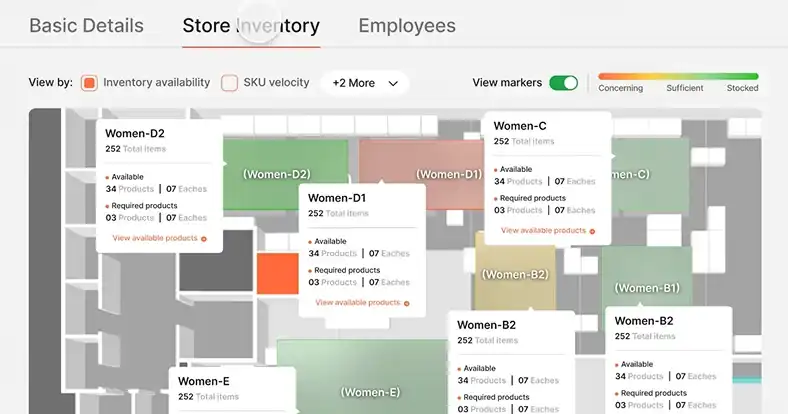Turn off the View markers toggle
788x414 pixels.
pyautogui.click(x=563, y=83)
